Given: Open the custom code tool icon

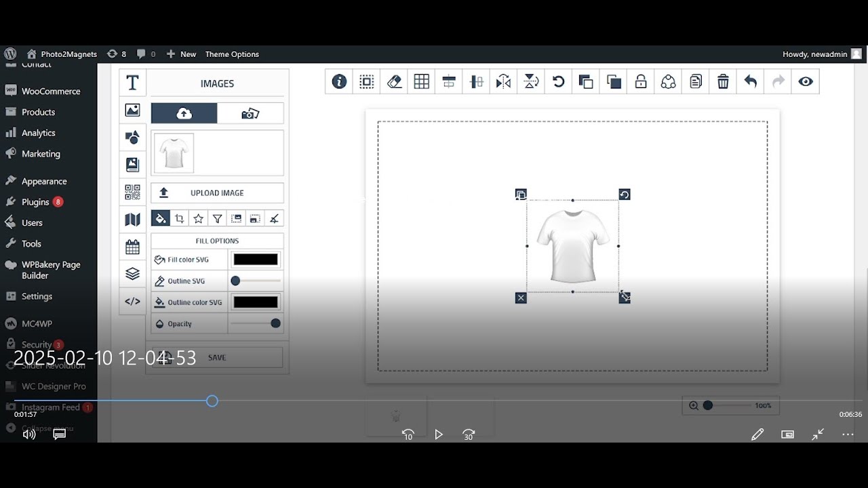Looking at the screenshot, I should click(x=132, y=302).
